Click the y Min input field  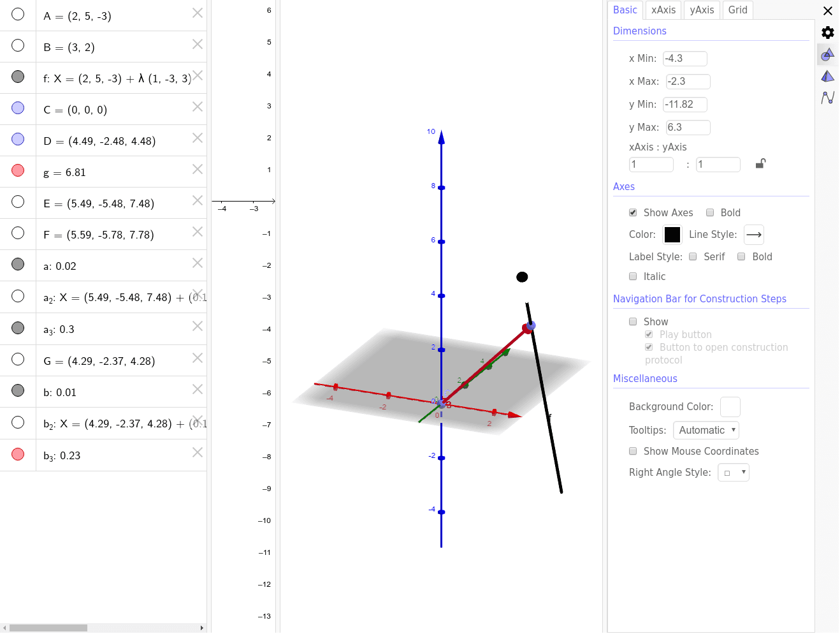click(x=685, y=105)
